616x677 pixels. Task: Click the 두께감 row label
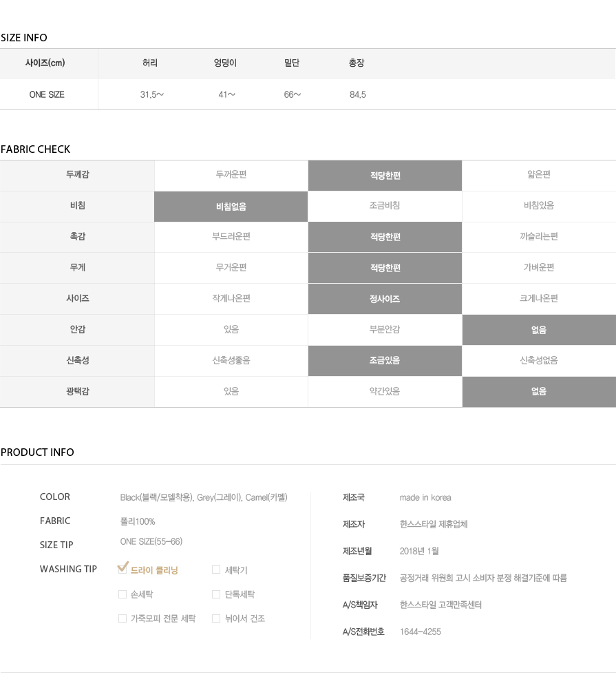point(78,174)
